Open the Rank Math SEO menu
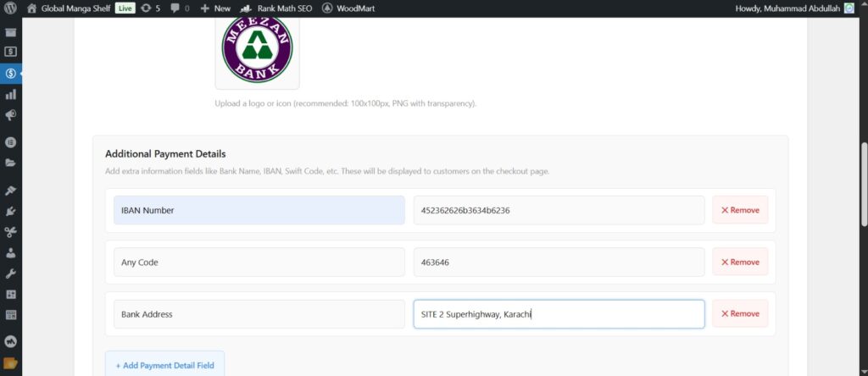 point(277,8)
